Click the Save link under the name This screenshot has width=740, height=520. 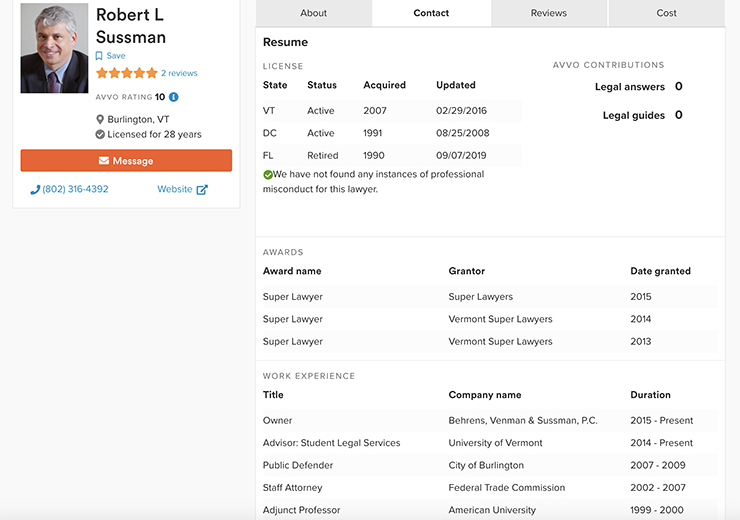116,56
